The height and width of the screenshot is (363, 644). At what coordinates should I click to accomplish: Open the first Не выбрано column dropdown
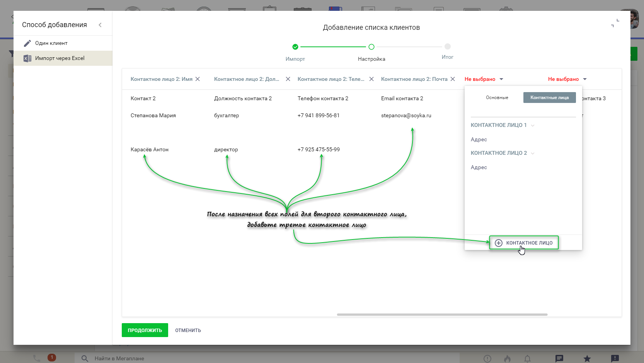tap(484, 79)
